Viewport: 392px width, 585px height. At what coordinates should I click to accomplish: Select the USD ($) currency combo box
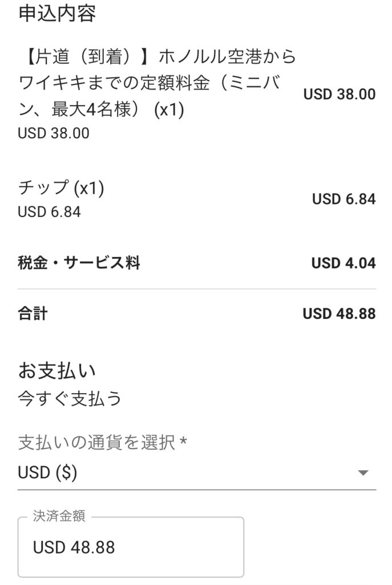click(171, 473)
